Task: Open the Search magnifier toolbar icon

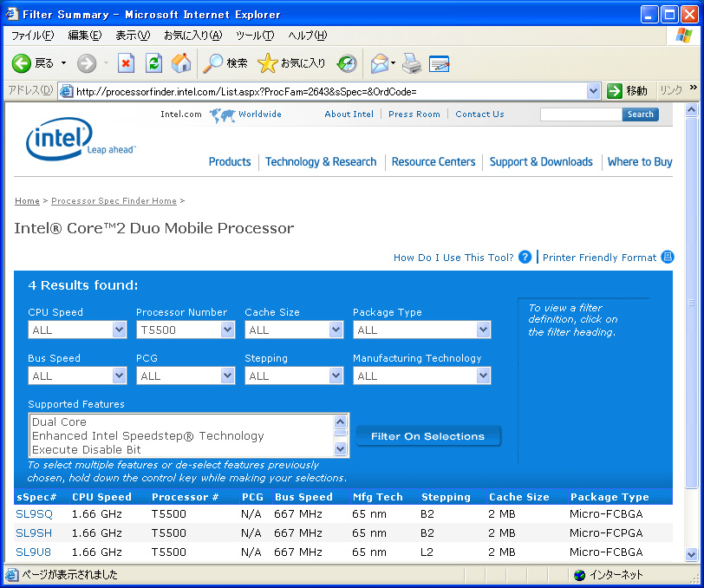Action: tap(213, 63)
